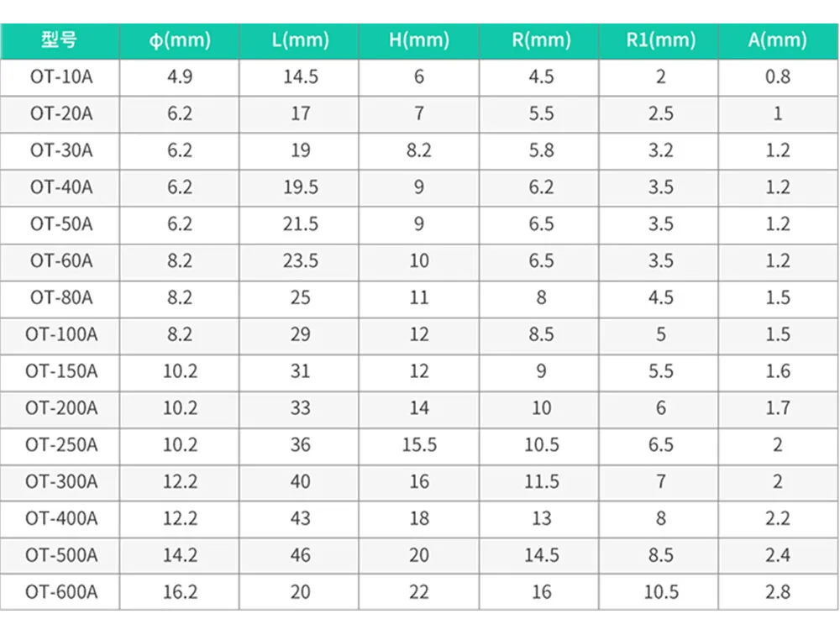Select A value 2.8 in last row
Viewport: 840px width, 630px height.
tap(778, 593)
